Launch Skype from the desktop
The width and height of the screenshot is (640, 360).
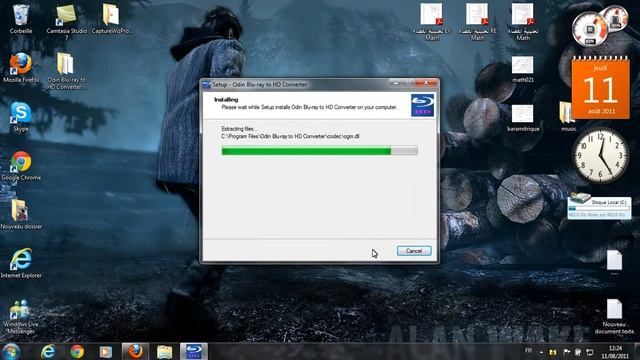pyautogui.click(x=21, y=117)
